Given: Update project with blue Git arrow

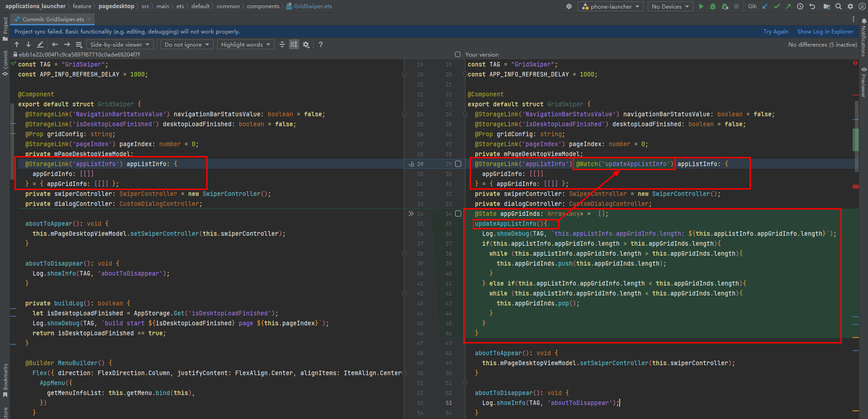Looking at the screenshot, I should (765, 6).
